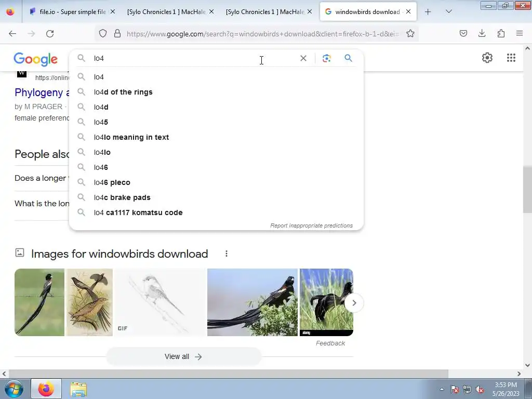Viewport: 532px width, 399px height.
Task: Choose suggestion 'lo4d of the rings'
Action: coord(216,92)
